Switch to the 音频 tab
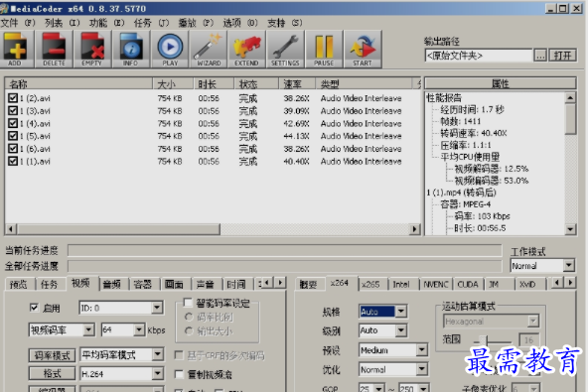 coord(112,285)
